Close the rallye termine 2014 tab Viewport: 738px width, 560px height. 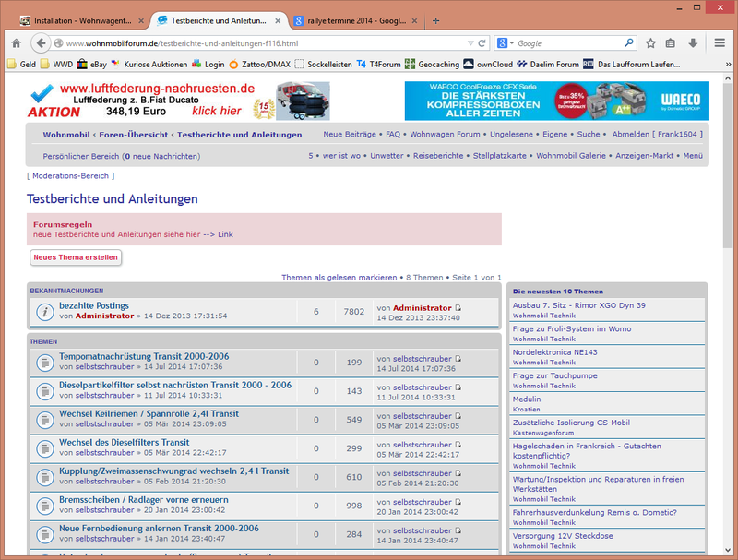[x=414, y=20]
